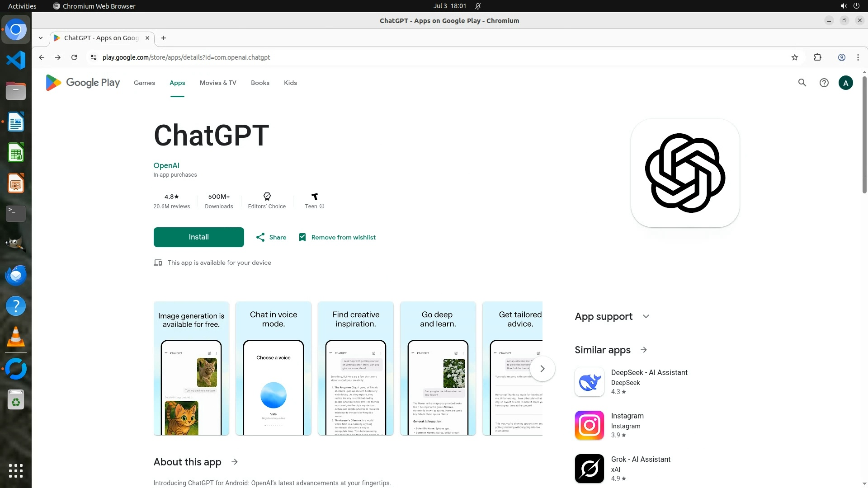Expand the tab search dropdown arrow
This screenshot has width=868, height=488.
click(x=41, y=38)
